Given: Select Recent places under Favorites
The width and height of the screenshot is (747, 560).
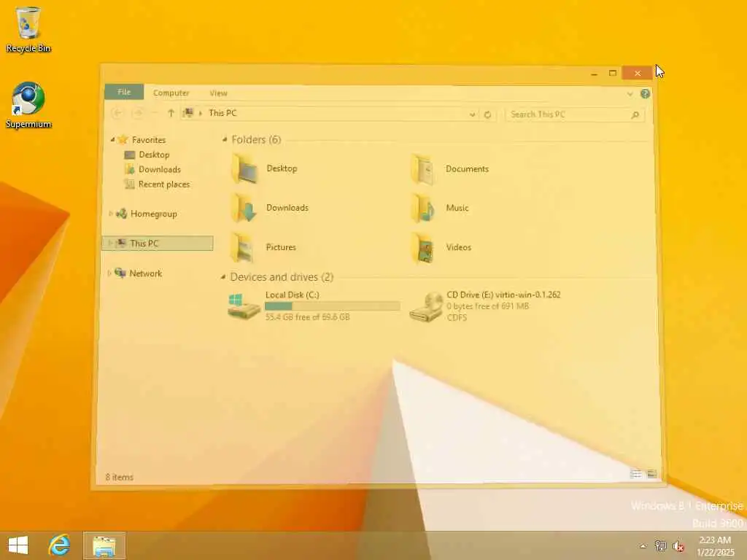Looking at the screenshot, I should pyautogui.click(x=164, y=184).
